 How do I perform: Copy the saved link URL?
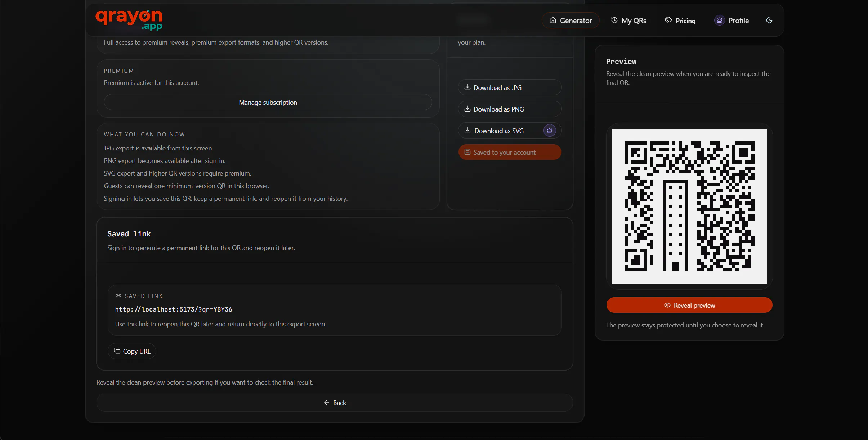pyautogui.click(x=132, y=351)
